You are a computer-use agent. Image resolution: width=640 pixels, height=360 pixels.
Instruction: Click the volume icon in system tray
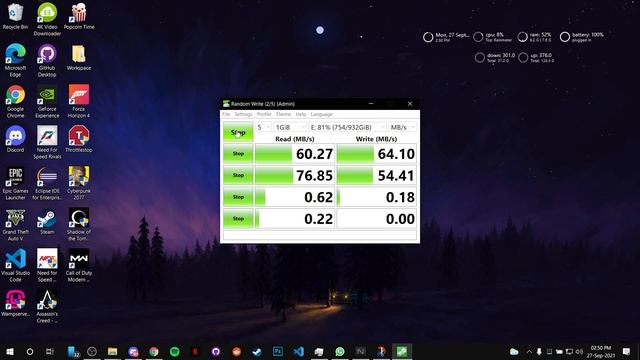(x=579, y=351)
